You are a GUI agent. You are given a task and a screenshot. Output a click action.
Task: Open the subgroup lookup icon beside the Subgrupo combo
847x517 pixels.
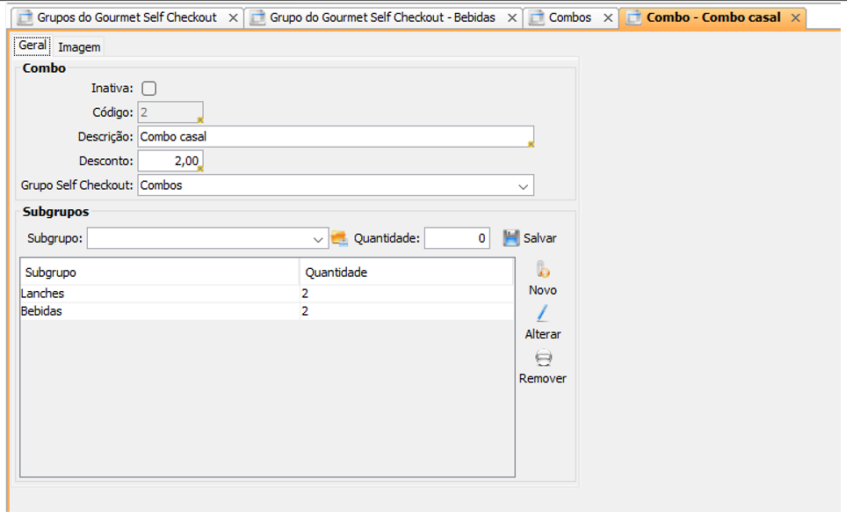point(339,238)
